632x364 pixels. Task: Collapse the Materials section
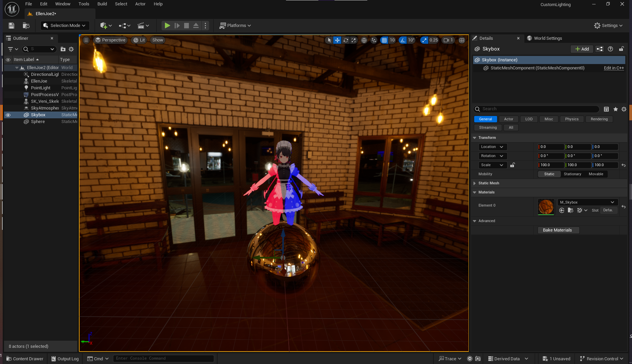(x=475, y=192)
